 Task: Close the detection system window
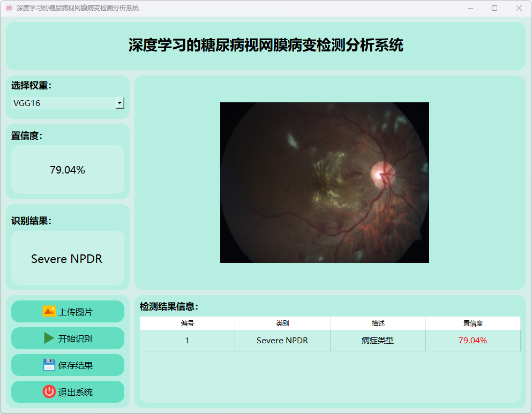pyautogui.click(x=519, y=8)
